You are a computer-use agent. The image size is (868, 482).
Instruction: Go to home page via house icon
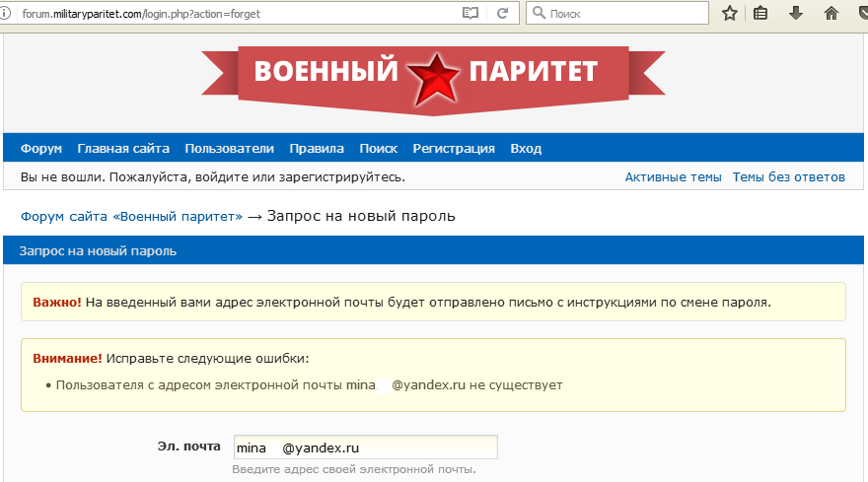831,13
